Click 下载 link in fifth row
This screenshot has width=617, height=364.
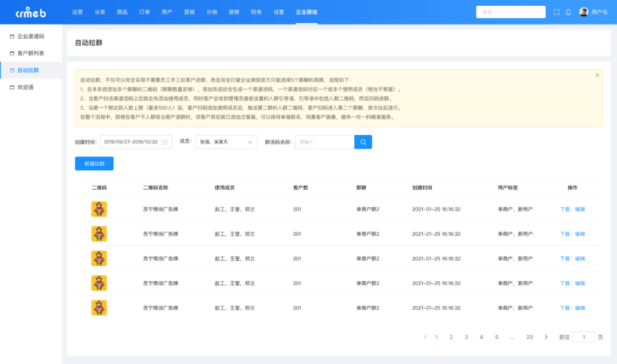[564, 308]
